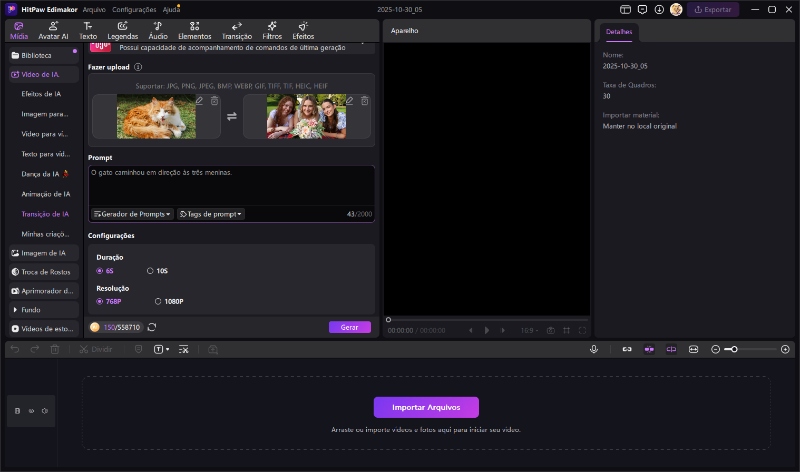Open the Detalhes tab

[x=619, y=32]
